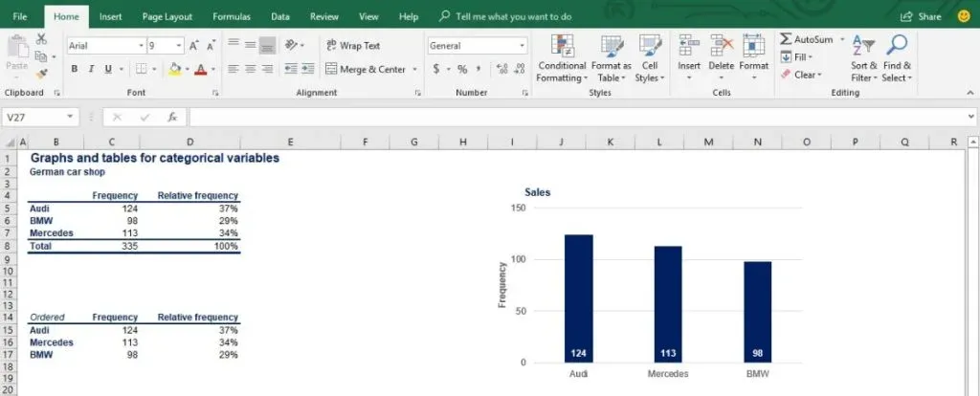
Task: Open the Formulas ribbon tab
Action: point(232,16)
